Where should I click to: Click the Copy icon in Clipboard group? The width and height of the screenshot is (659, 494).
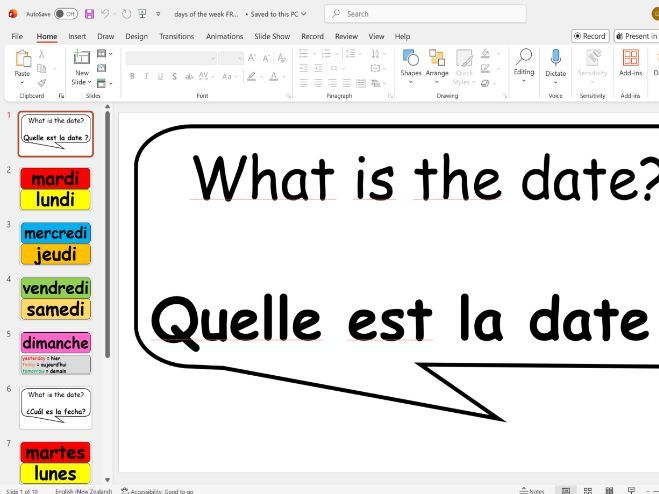coord(42,68)
